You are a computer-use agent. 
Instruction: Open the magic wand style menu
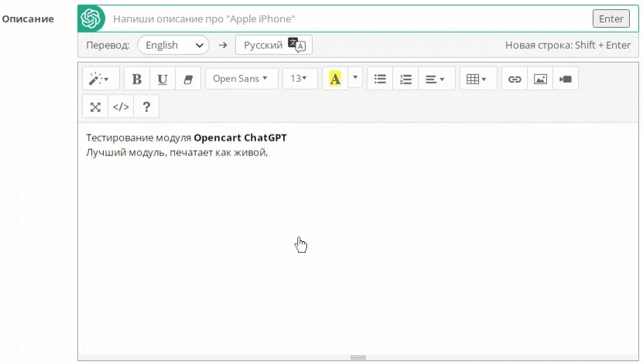pos(100,79)
